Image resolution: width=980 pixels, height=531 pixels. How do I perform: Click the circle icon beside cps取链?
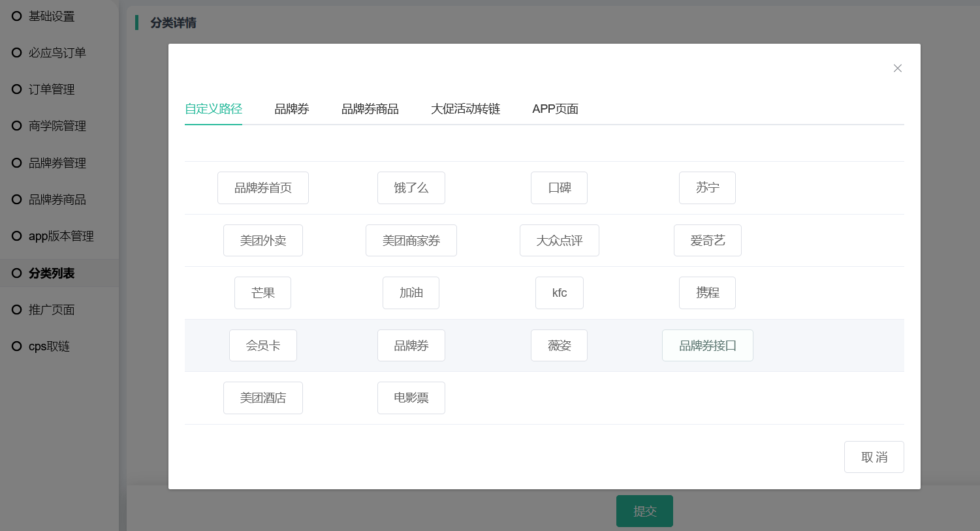click(17, 346)
